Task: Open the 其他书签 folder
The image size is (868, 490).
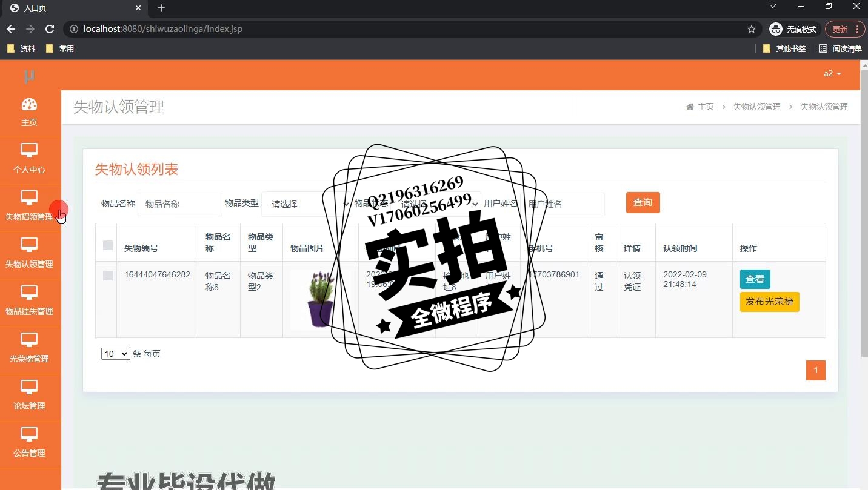Action: point(784,48)
